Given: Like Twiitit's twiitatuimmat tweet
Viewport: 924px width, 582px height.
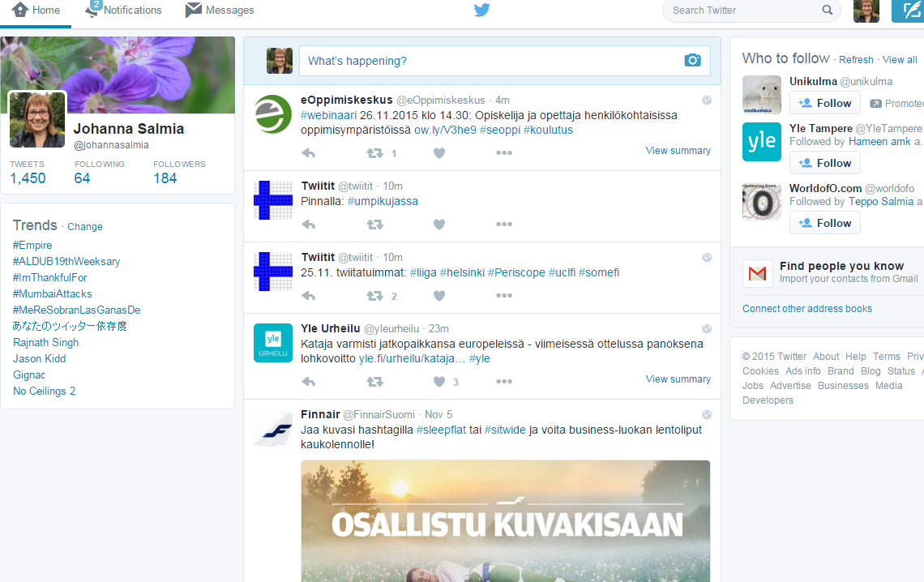Looking at the screenshot, I should (x=439, y=296).
